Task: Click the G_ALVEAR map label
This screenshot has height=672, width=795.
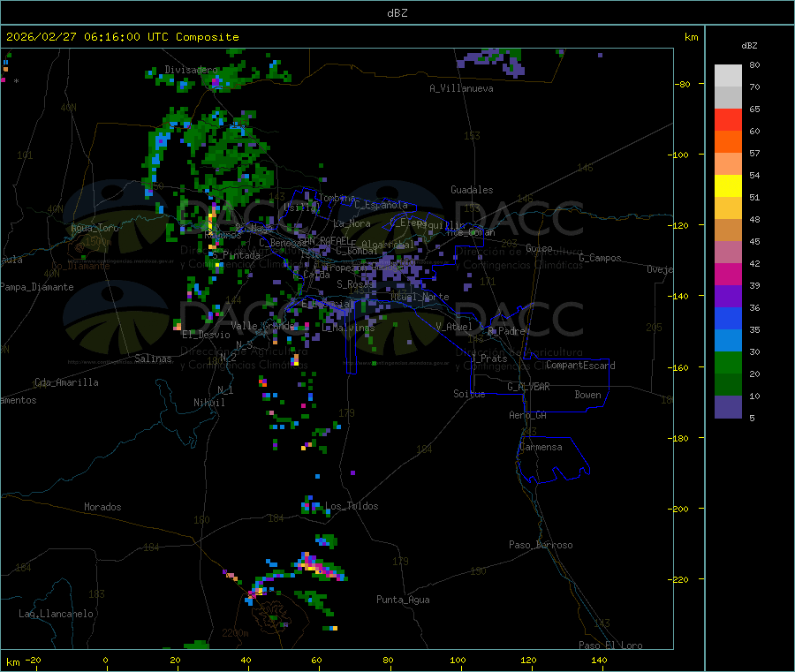Action: tap(528, 387)
